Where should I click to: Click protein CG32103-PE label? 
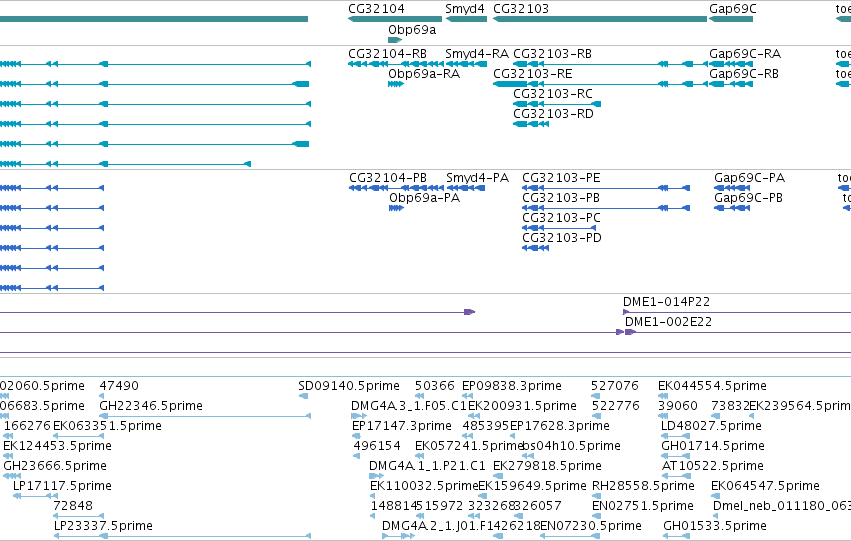point(561,178)
